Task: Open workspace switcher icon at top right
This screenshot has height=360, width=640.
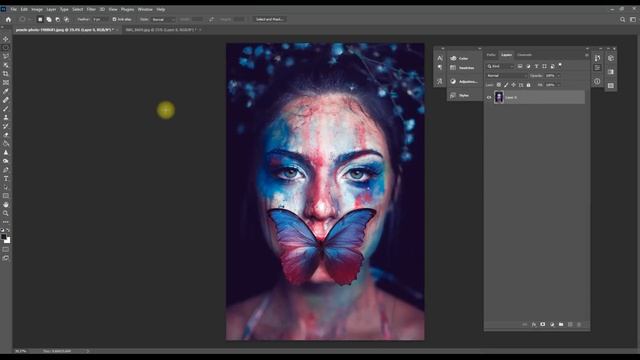Action: [633, 19]
